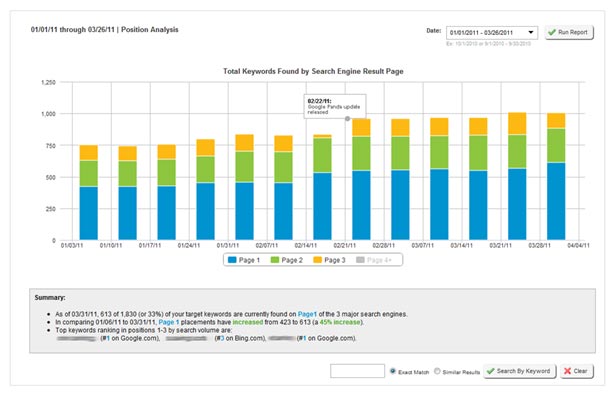
Task: Click the Summary: heading
Action: pyautogui.click(x=50, y=298)
